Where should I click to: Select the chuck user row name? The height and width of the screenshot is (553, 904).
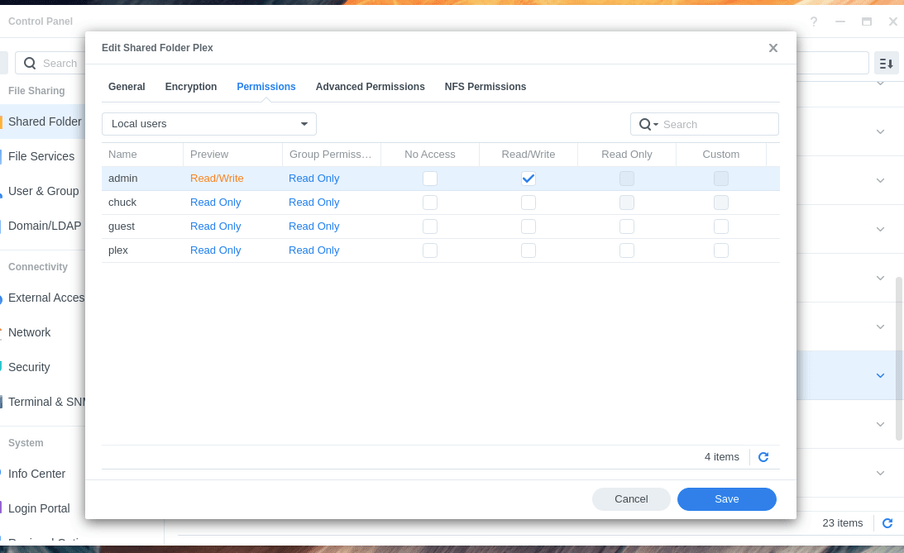[x=122, y=202]
